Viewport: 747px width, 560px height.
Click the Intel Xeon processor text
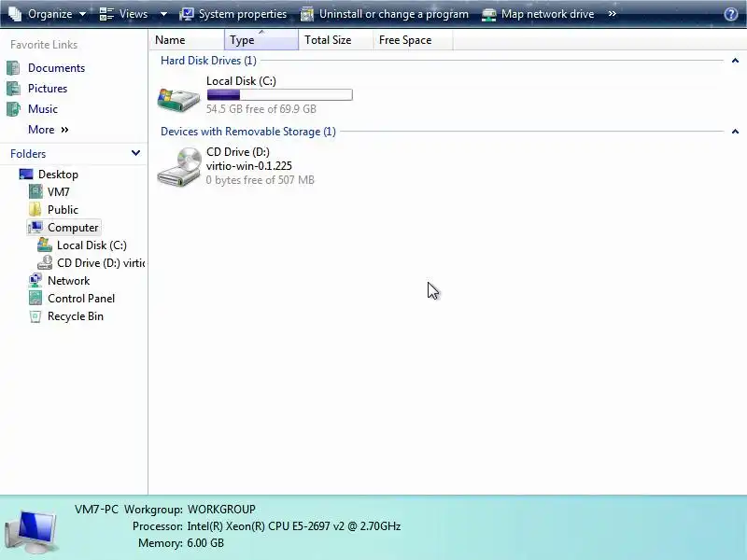(x=294, y=526)
